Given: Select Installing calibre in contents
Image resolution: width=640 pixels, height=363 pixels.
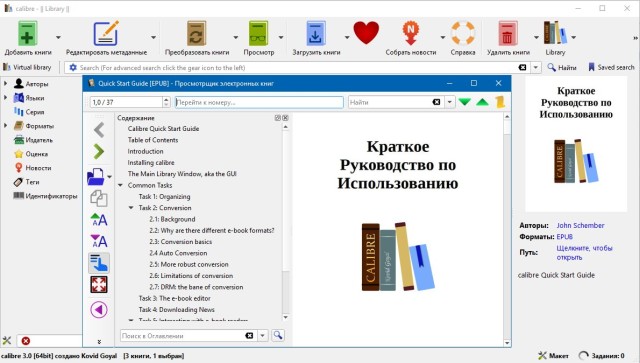Looking at the screenshot, I should coord(151,163).
